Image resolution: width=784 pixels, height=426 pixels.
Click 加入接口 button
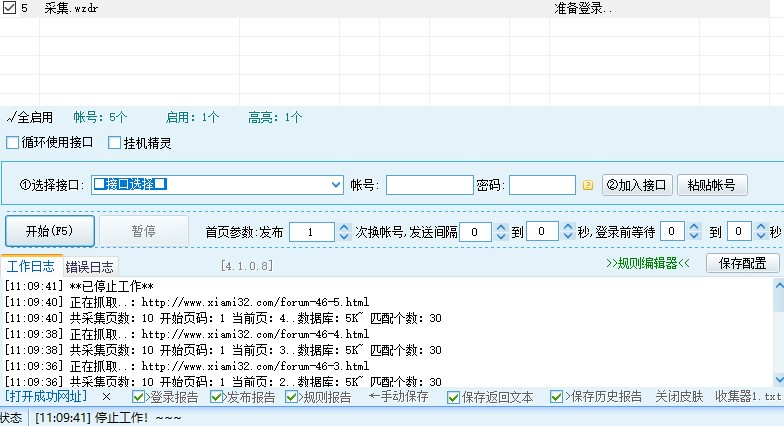(636, 185)
